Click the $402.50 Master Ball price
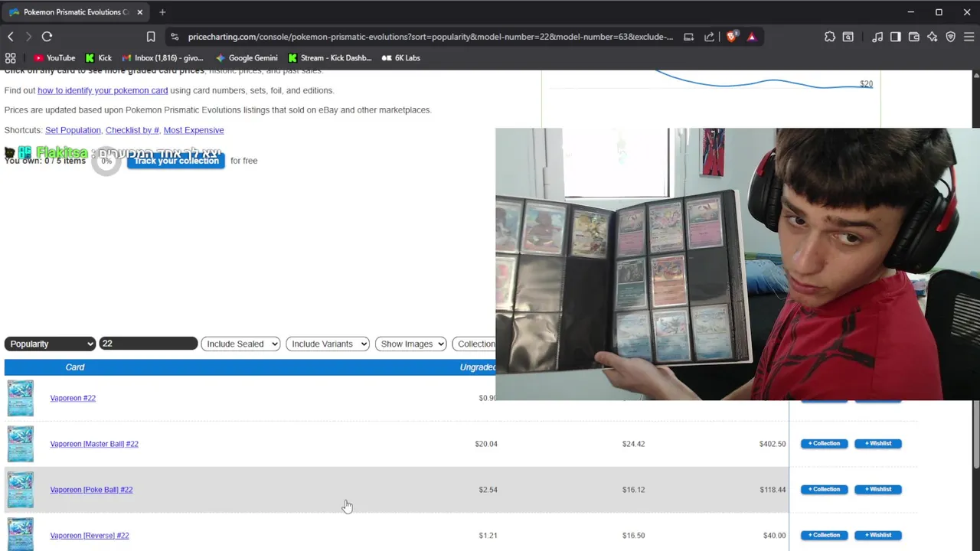980x551 pixels. click(x=773, y=444)
